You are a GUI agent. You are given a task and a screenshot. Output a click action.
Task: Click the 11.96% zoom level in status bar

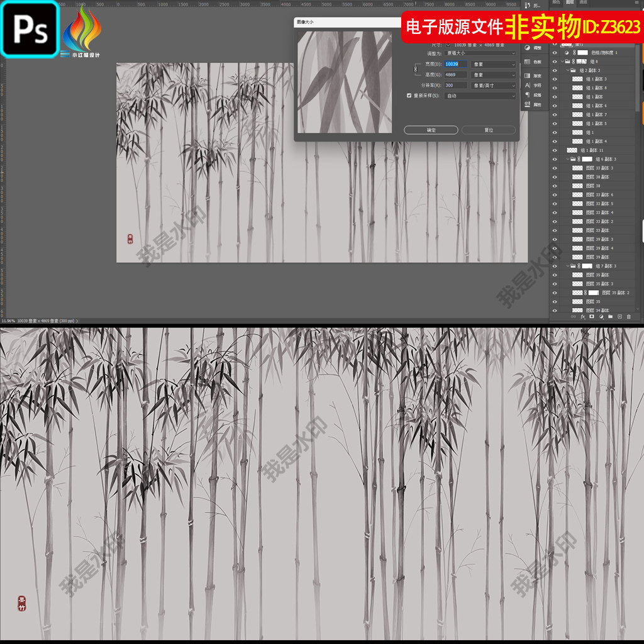click(8, 321)
